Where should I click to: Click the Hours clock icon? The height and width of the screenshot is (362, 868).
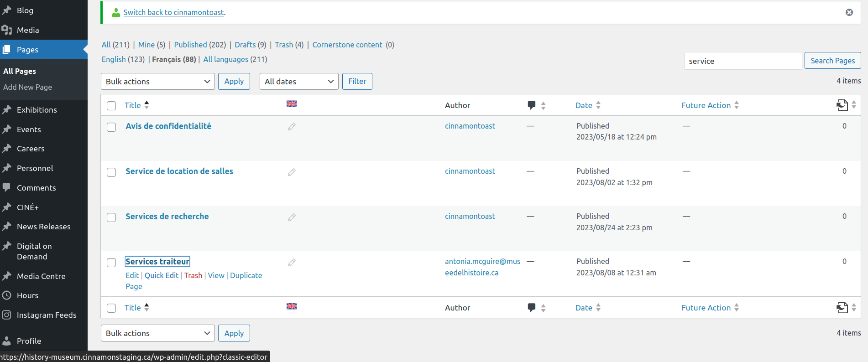tap(7, 295)
